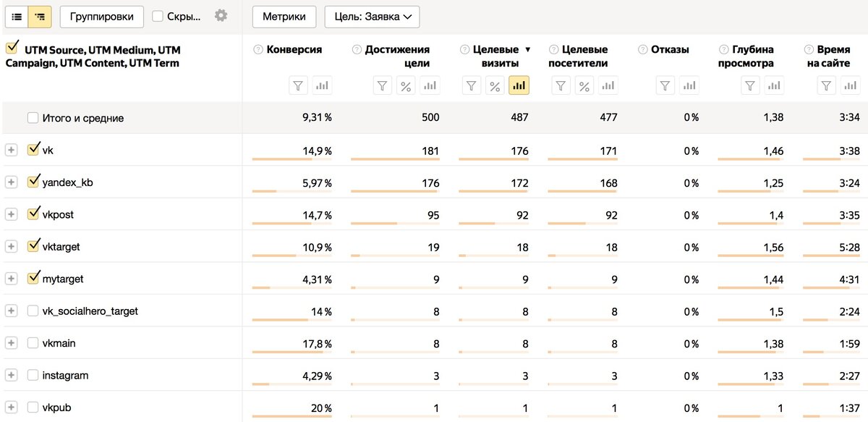Switch to flat list view icon
The height and width of the screenshot is (422, 868).
pos(17,16)
